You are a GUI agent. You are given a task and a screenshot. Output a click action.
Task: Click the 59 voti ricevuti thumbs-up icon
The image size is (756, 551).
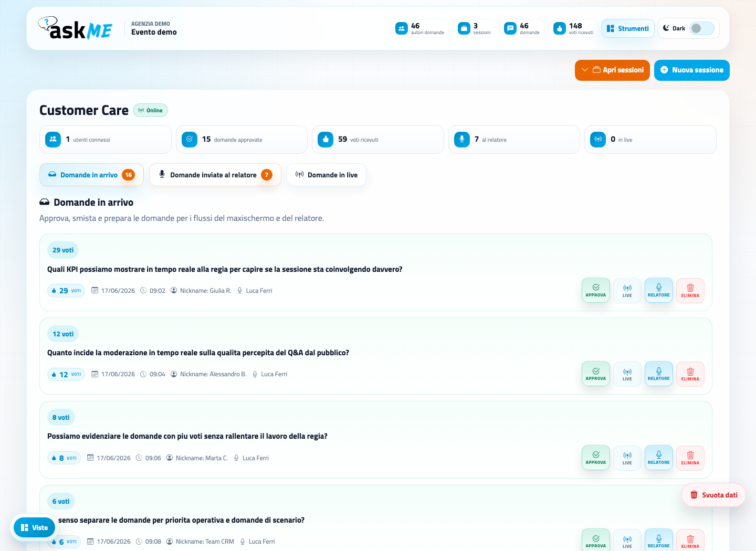[325, 139]
